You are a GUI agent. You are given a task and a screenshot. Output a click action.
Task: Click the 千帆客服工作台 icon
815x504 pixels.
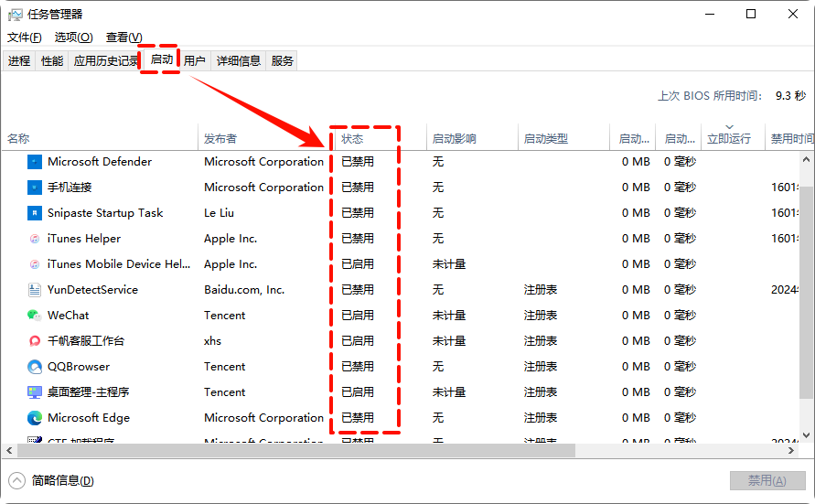(x=35, y=341)
